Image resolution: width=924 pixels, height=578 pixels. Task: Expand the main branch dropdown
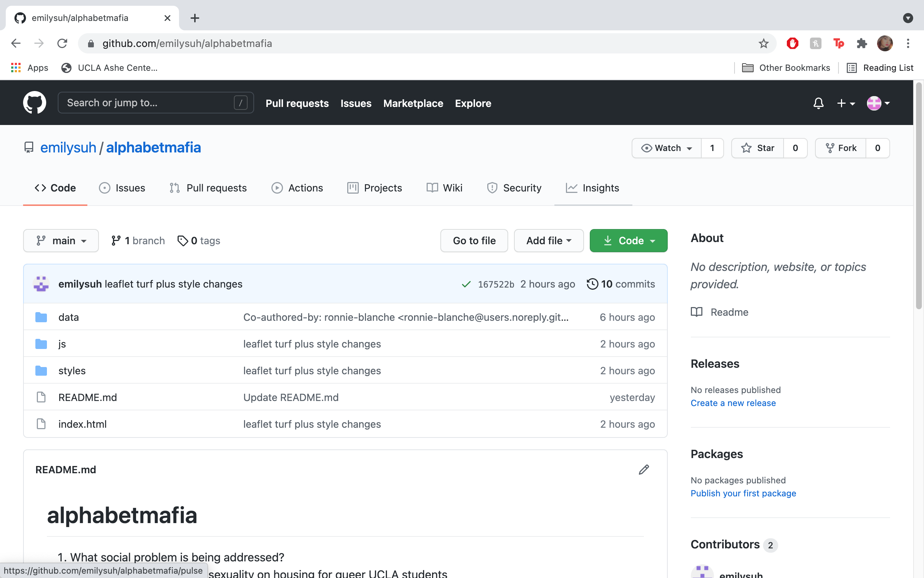tap(61, 241)
